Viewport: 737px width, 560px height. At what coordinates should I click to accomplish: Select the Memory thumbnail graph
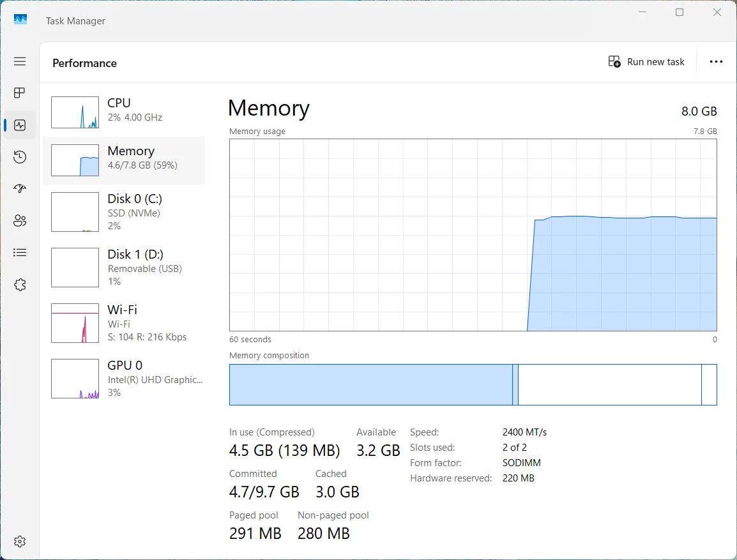click(75, 160)
